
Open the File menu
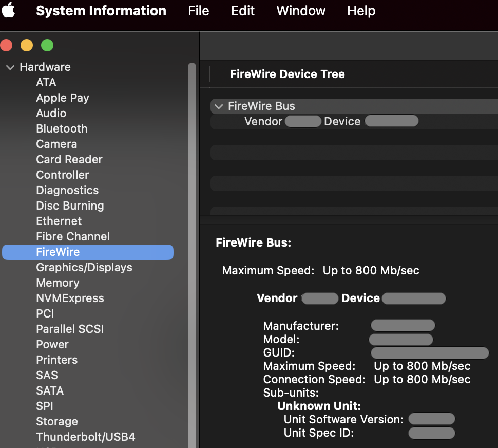pos(199,11)
